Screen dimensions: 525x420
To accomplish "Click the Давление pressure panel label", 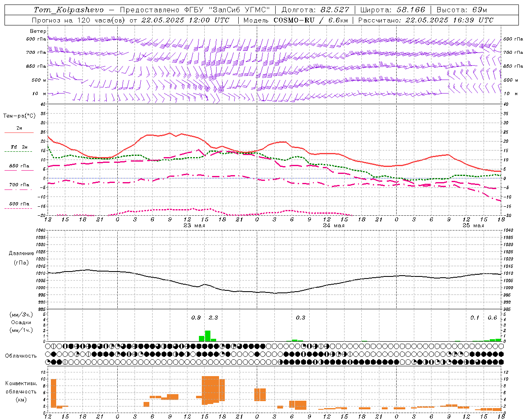I will (21, 253).
